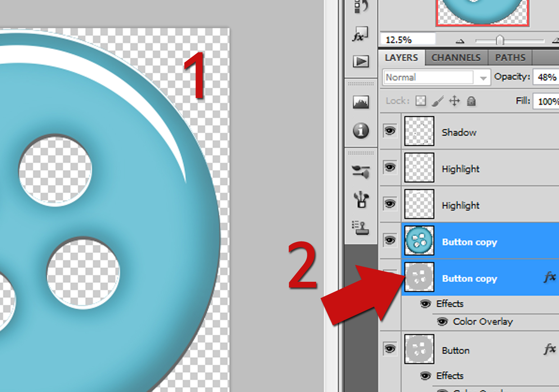
Task: Select the Button copy layer with blue thumbnail
Action: pyautogui.click(x=480, y=240)
